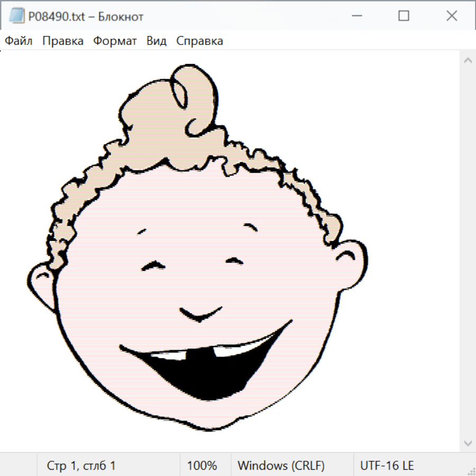Maximize the Блокнот window

point(404,16)
